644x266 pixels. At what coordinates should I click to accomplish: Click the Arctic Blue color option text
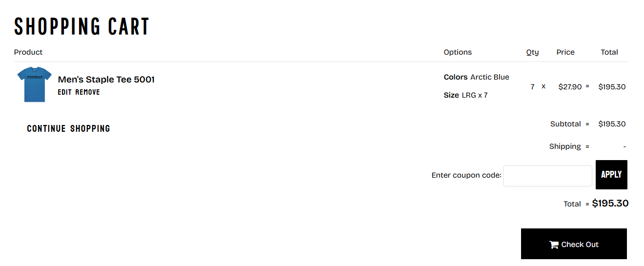489,77
